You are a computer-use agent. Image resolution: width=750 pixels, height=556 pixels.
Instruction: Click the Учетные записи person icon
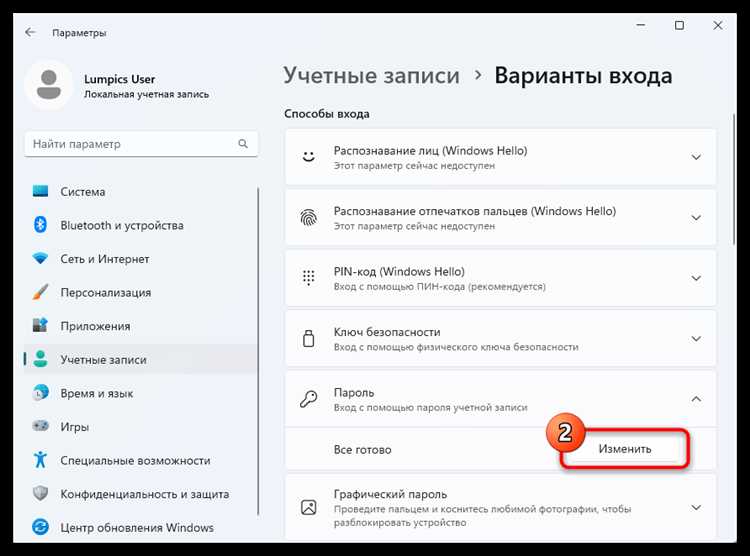tap(40, 359)
